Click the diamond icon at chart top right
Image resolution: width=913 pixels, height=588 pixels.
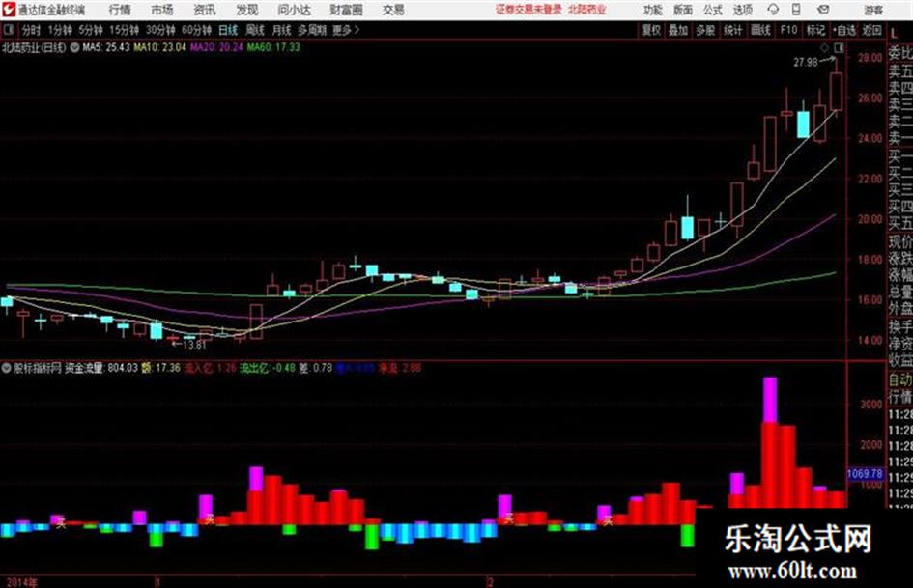click(x=824, y=47)
